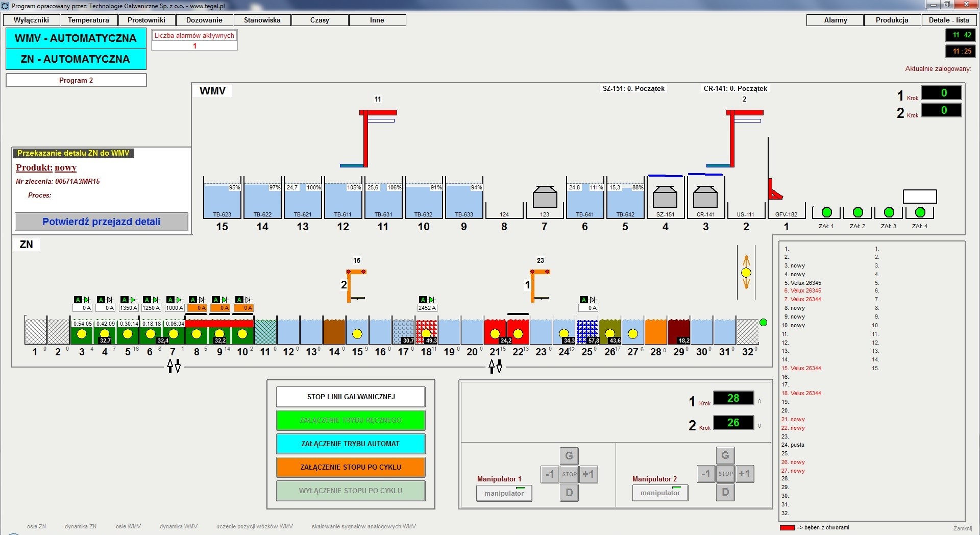Click the red loader at GFV-182
This screenshot has height=535, width=980.
click(x=774, y=189)
